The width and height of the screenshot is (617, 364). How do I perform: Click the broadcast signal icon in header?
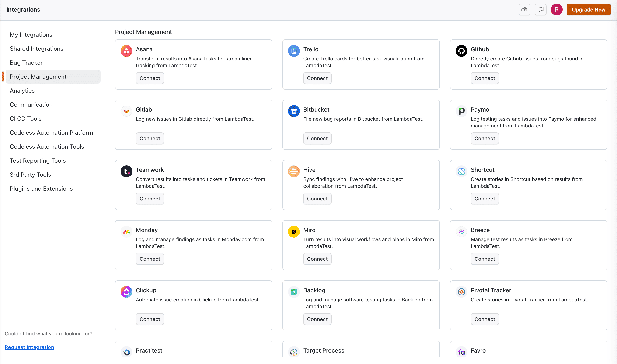click(524, 10)
